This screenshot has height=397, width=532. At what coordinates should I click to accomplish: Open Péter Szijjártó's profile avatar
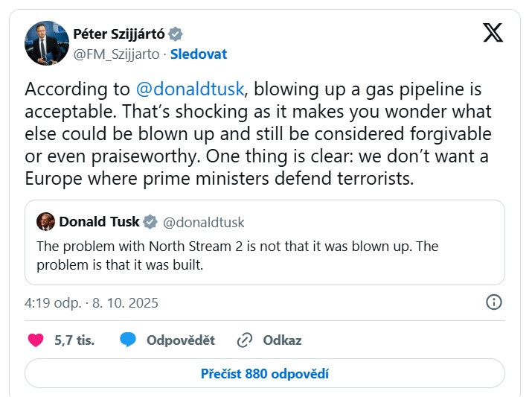tap(47, 43)
